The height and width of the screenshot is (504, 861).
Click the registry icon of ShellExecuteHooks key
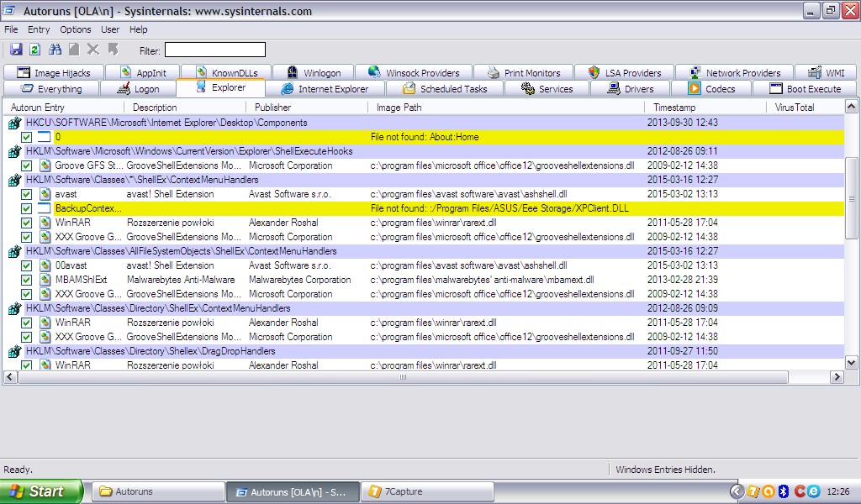(15, 151)
